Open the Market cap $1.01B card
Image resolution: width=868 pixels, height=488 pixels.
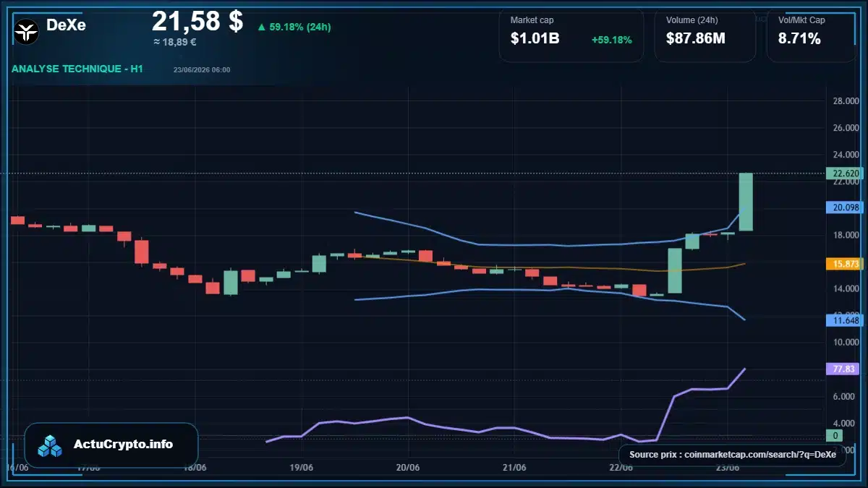(571, 34)
